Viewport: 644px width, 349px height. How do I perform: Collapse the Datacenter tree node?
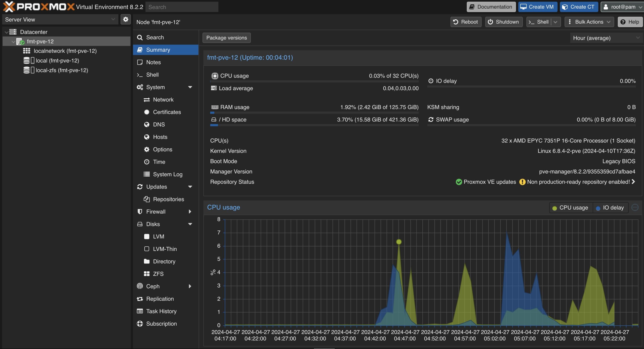coord(6,32)
